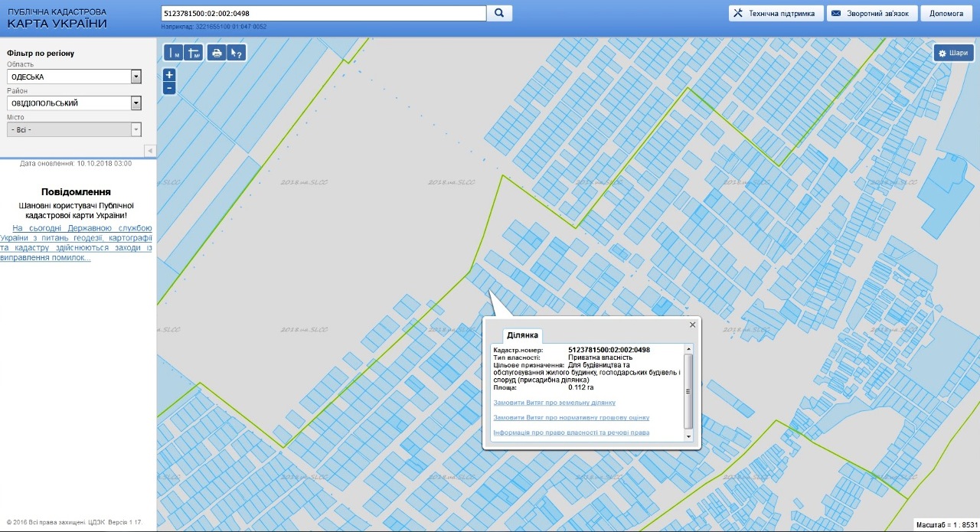Image resolution: width=980 pixels, height=532 pixels.
Task: Open the Місто dropdown showing Всі
Action: coord(74,129)
